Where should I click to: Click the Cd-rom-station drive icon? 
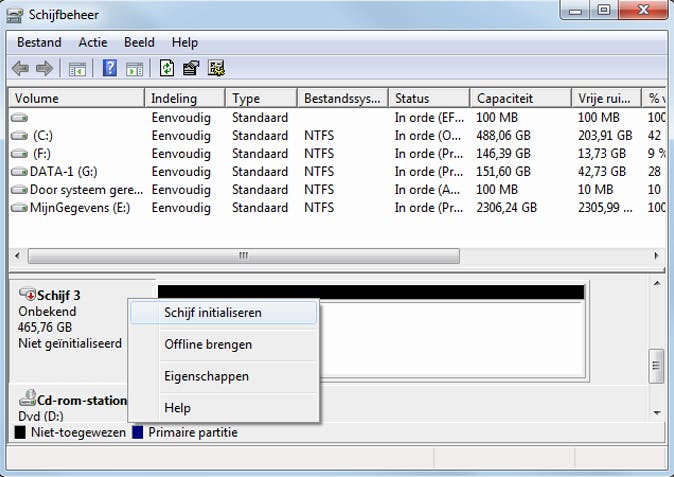(x=28, y=398)
